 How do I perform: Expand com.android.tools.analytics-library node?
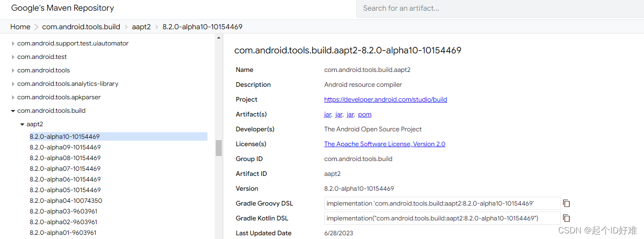(13, 84)
